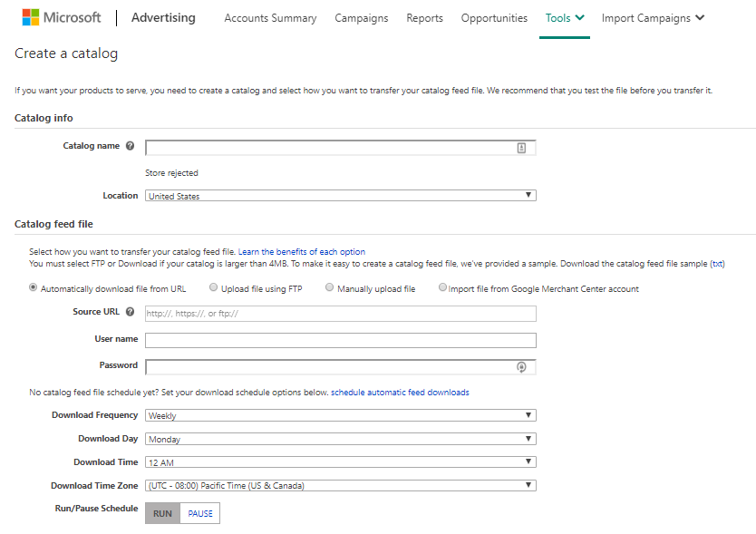The width and height of the screenshot is (756, 534).
Task: Open the Tools menu
Action: point(564,18)
